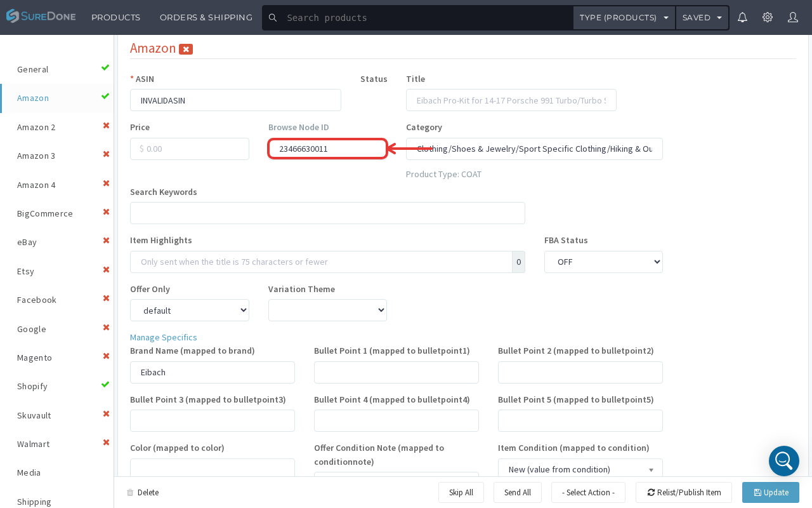This screenshot has height=508, width=812.
Task: Click red X status for Amazon 3
Action: [x=106, y=154]
